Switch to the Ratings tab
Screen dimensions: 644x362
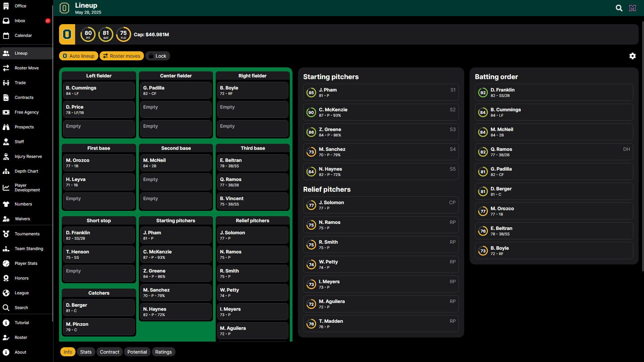pos(163,352)
